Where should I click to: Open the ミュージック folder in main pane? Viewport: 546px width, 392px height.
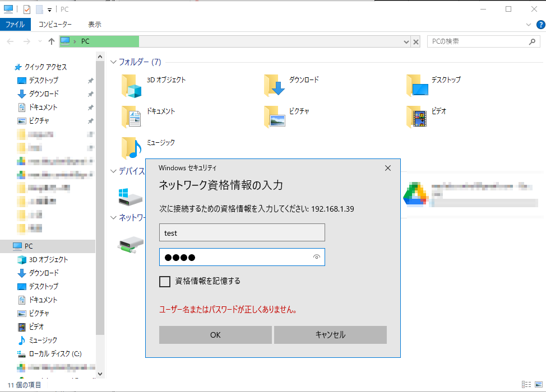click(131, 148)
